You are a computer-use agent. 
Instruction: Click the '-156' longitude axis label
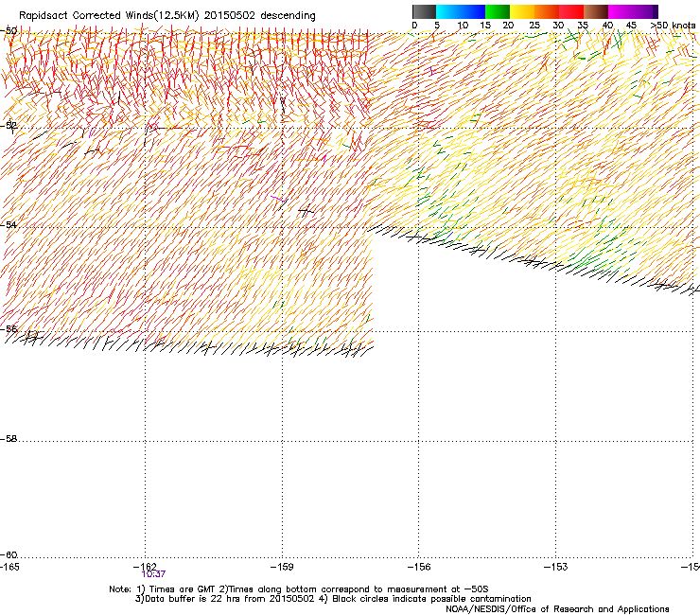pos(419,567)
